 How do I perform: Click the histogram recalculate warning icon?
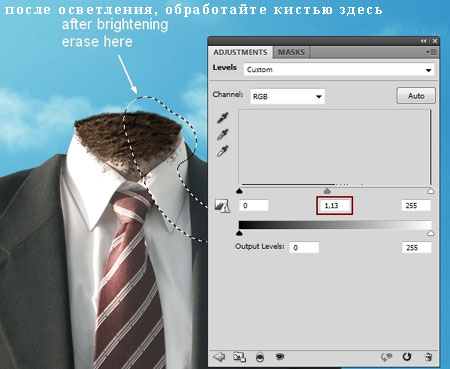click(x=222, y=206)
